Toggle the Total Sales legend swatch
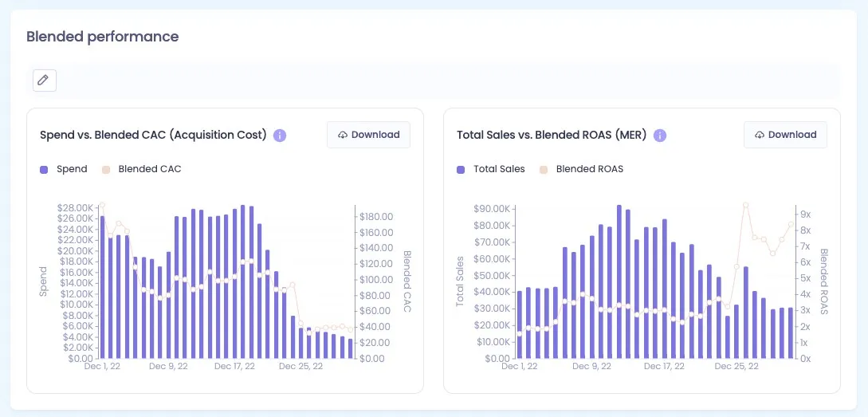 click(x=461, y=170)
